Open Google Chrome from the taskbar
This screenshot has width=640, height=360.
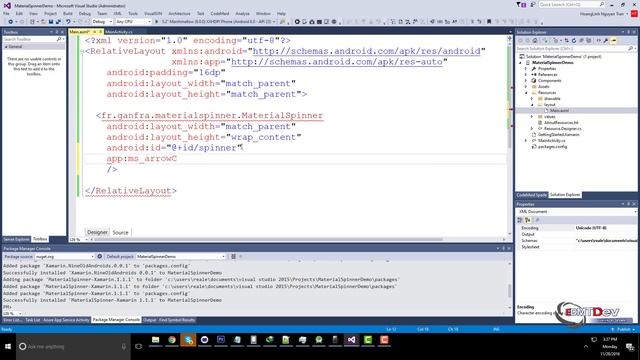pos(172,340)
